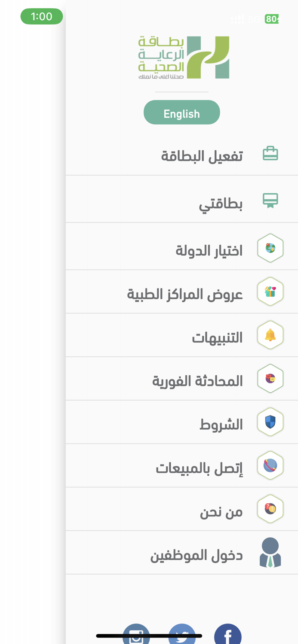Click the employee figure icon for staff login

click(x=271, y=552)
